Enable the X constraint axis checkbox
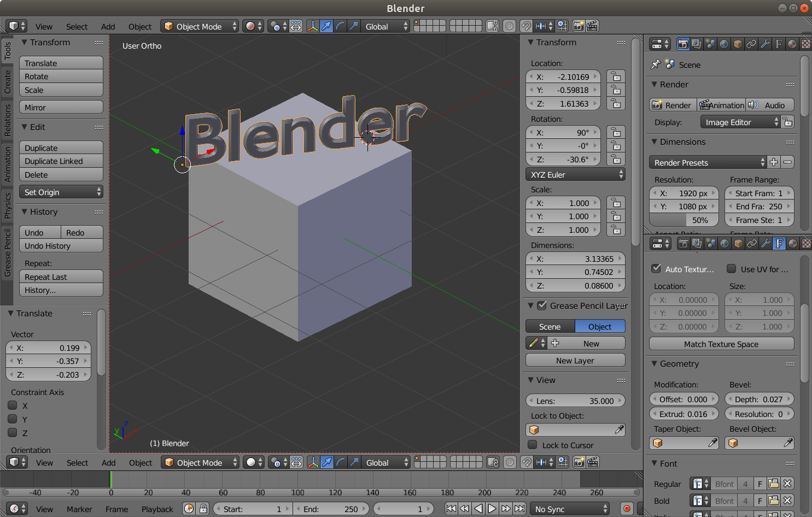 click(13, 406)
